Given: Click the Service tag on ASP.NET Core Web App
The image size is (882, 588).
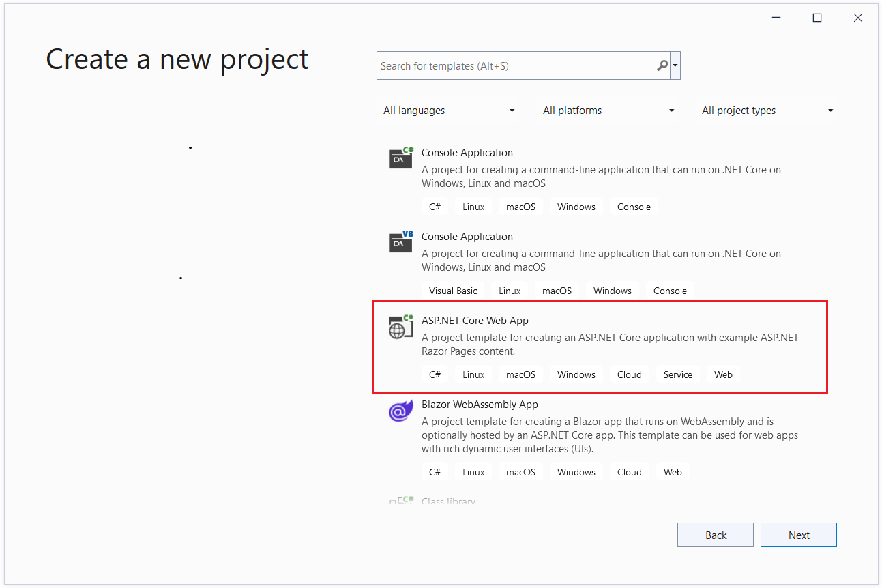Looking at the screenshot, I should click(x=677, y=374).
